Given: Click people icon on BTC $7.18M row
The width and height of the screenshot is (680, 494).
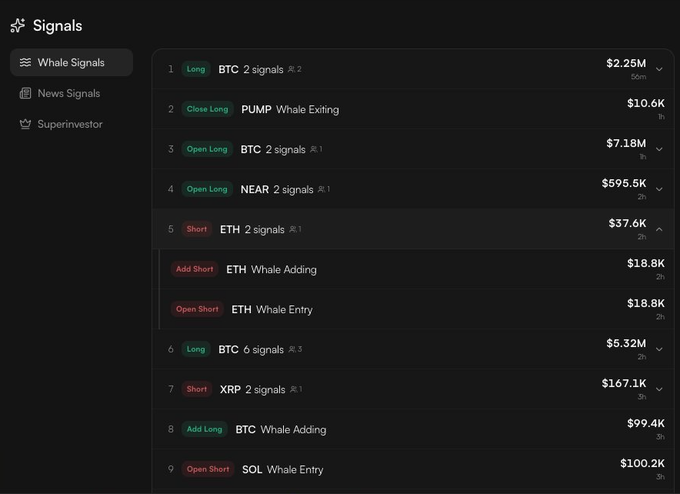Looking at the screenshot, I should point(314,149).
